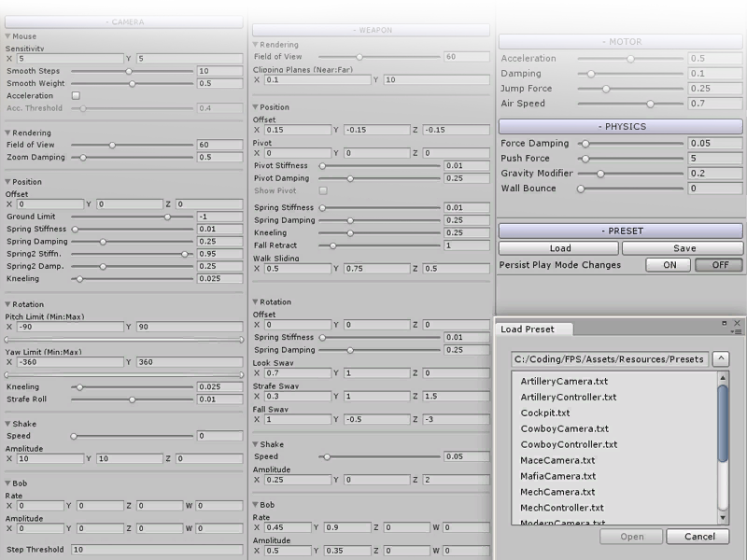
Task: Toggle the Weapon Show Pivot checkbox
Action: (x=323, y=190)
